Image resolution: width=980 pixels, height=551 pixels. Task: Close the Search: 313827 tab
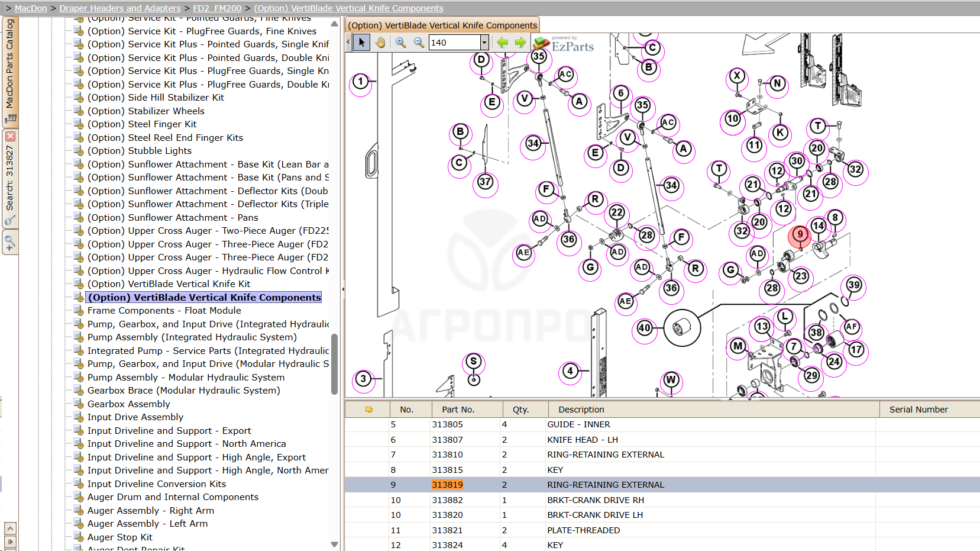(x=10, y=136)
